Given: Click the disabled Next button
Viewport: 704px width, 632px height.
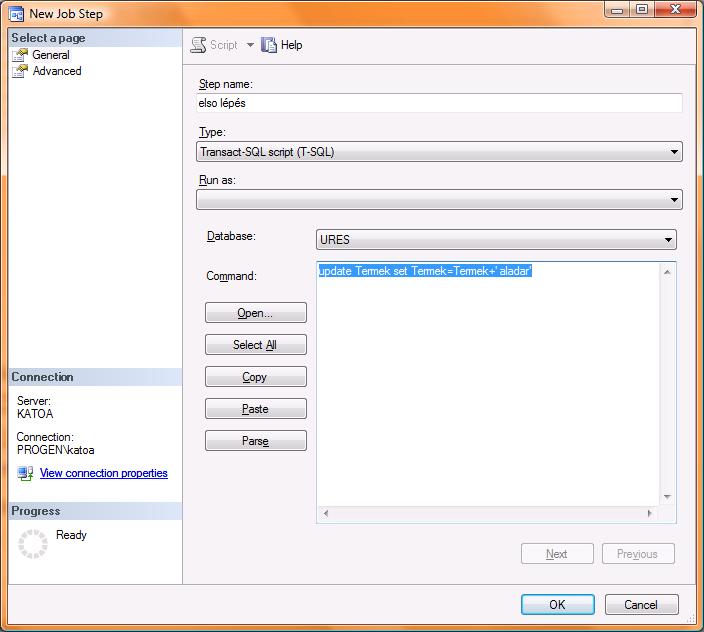Looking at the screenshot, I should [x=557, y=554].
